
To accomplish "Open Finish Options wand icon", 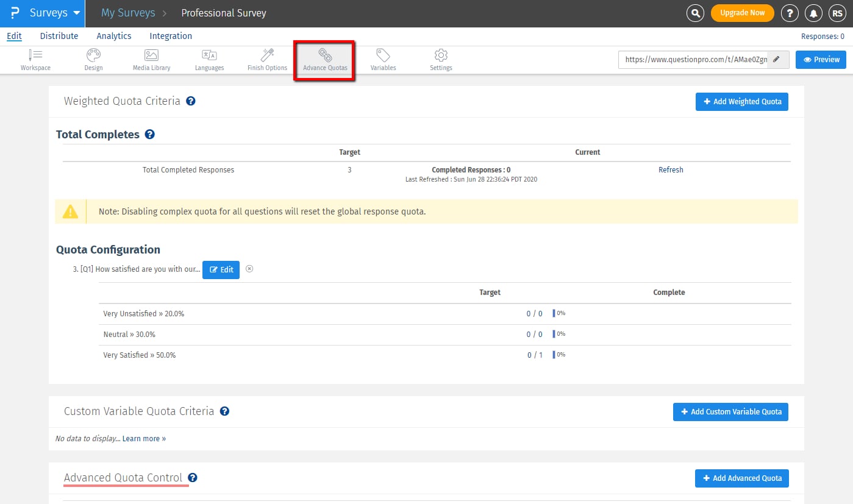I will point(267,55).
